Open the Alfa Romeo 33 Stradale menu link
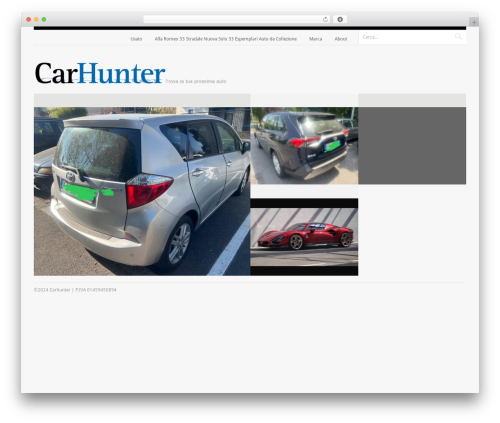Image resolution: width=500 pixels, height=423 pixels. (x=226, y=39)
